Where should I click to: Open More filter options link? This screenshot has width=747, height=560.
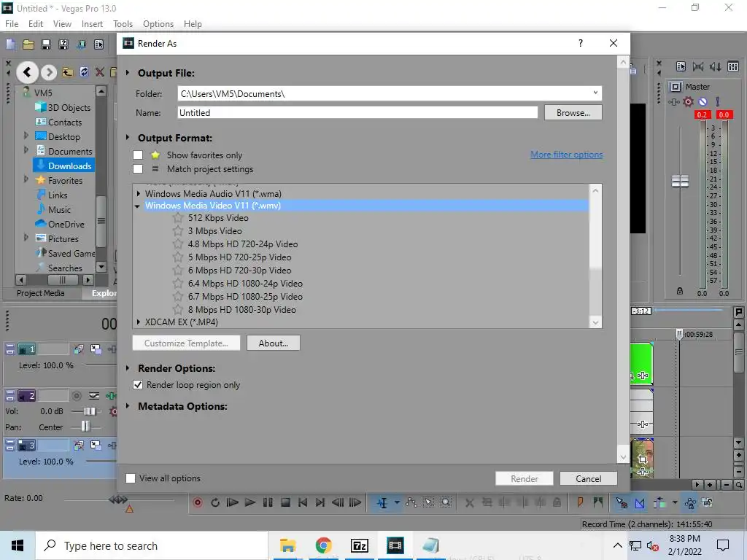(x=566, y=155)
